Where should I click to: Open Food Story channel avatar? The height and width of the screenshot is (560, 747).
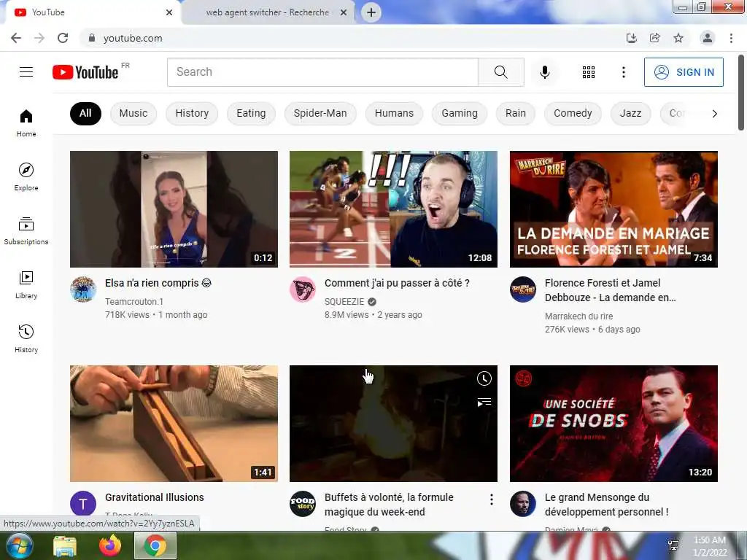pos(303,503)
